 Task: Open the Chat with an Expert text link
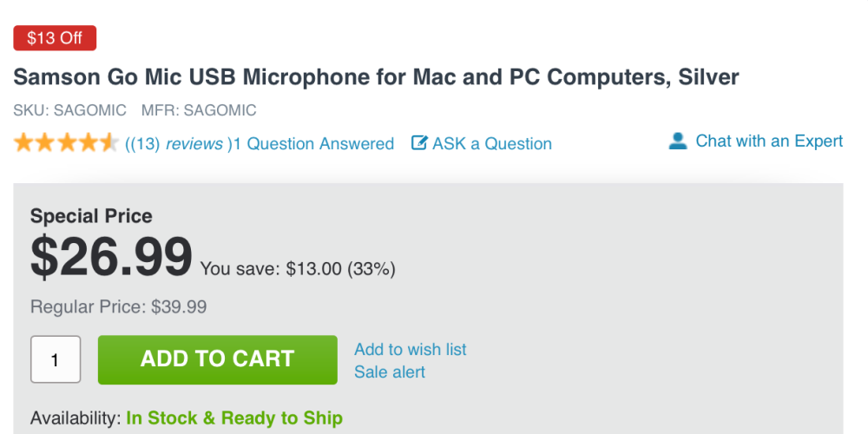[769, 141]
